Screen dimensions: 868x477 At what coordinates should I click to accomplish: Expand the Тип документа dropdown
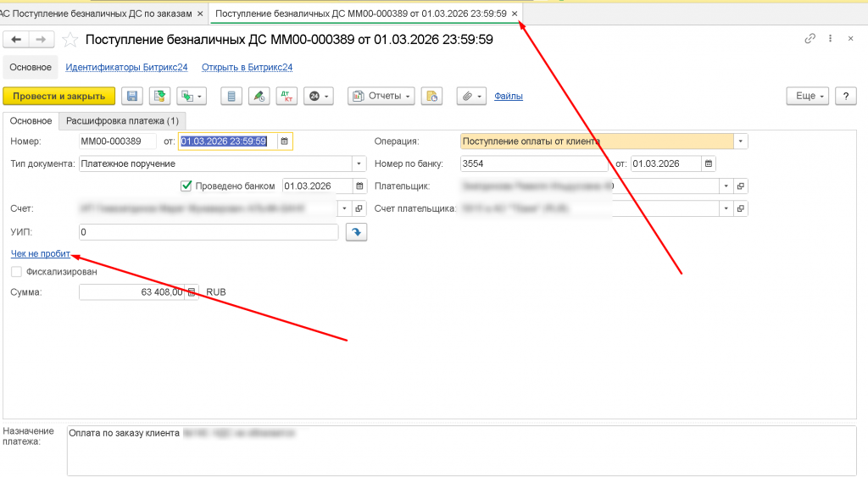coord(359,164)
